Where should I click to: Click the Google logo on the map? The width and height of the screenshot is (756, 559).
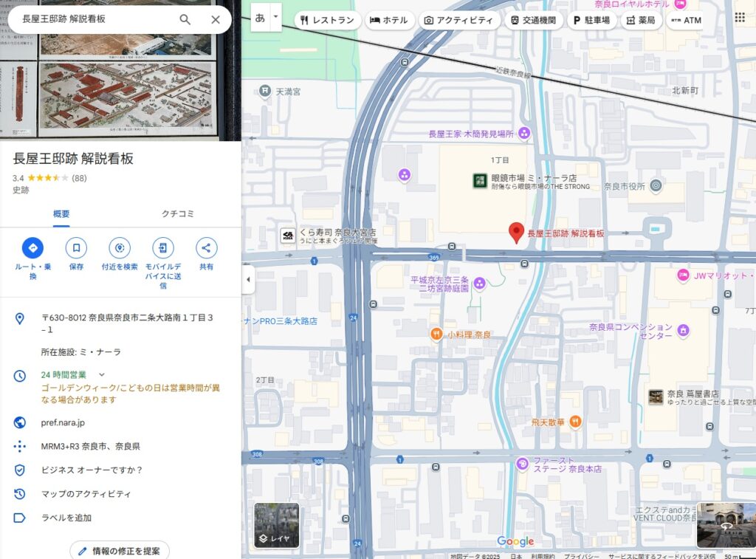[x=515, y=541]
